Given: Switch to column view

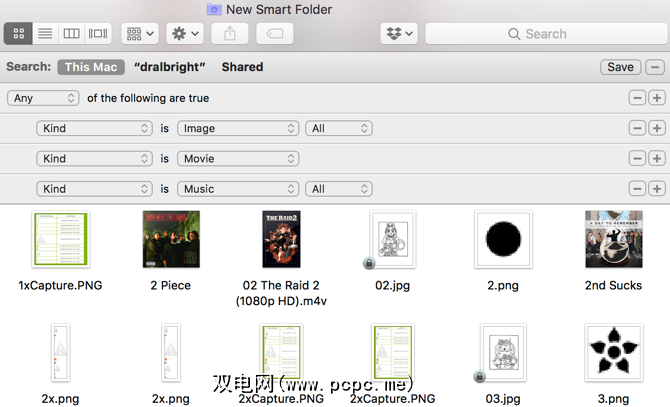Looking at the screenshot, I should 71,34.
